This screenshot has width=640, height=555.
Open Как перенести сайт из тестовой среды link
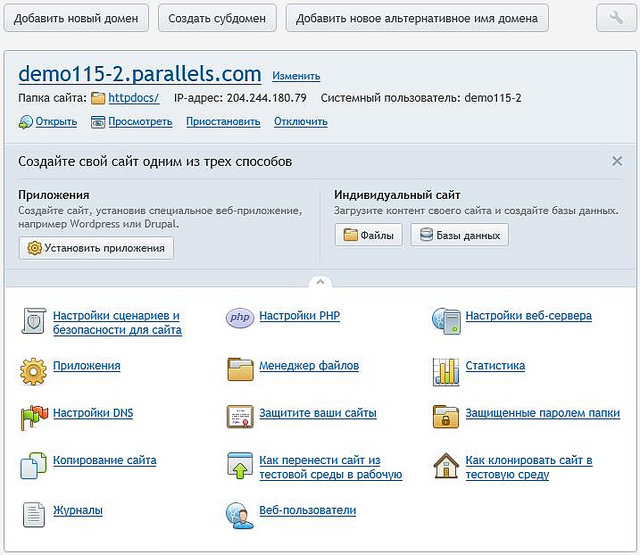tap(331, 468)
